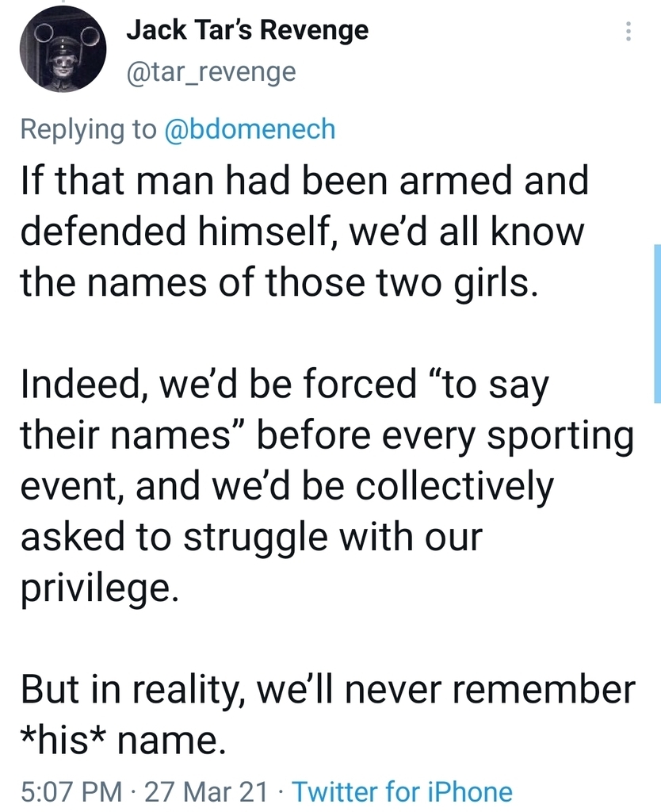Tap the Twitter for iPhone source link
Viewport: 661px width, 812px height.
tap(403, 791)
